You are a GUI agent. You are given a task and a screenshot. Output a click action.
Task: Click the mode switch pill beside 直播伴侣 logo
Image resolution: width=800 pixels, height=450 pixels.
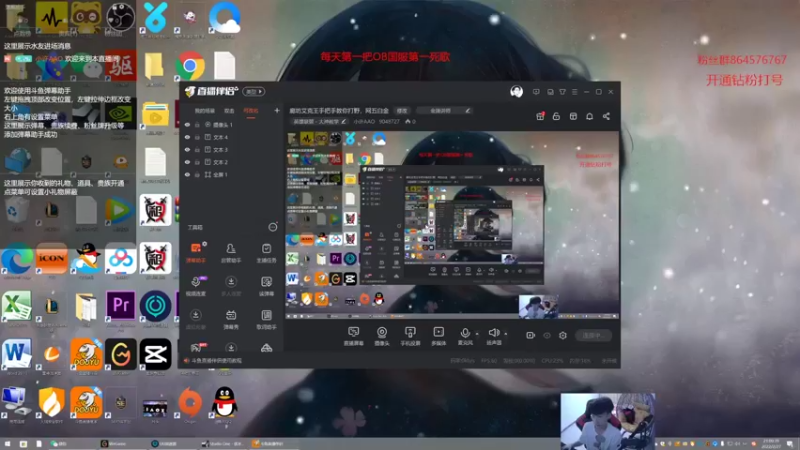[254, 92]
